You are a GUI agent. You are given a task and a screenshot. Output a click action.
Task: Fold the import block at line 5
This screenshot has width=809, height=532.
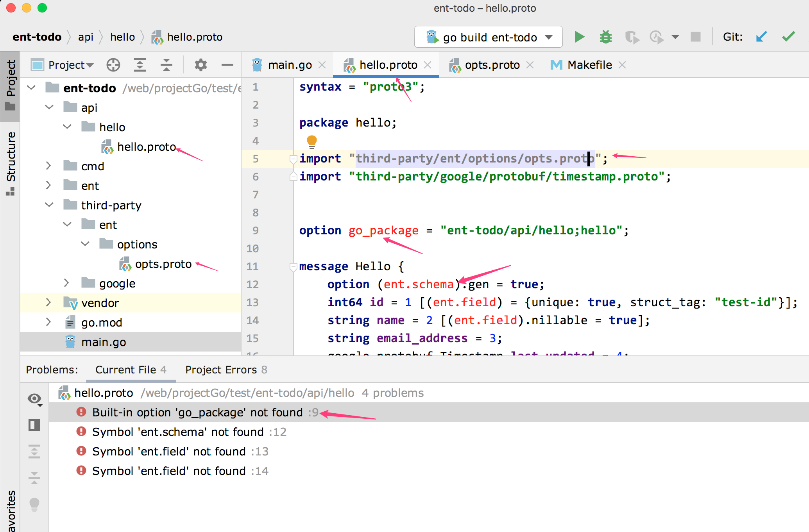coord(293,159)
